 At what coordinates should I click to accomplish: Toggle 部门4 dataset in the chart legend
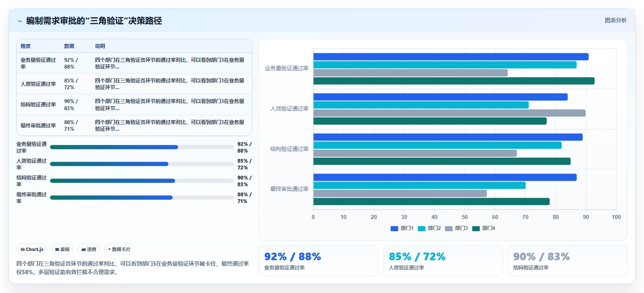point(484,228)
